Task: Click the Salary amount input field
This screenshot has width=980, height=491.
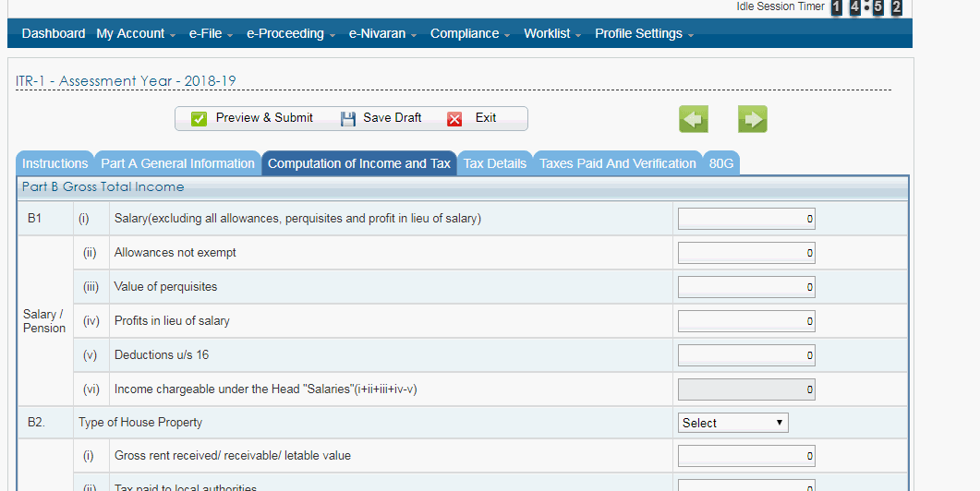Action: [746, 219]
